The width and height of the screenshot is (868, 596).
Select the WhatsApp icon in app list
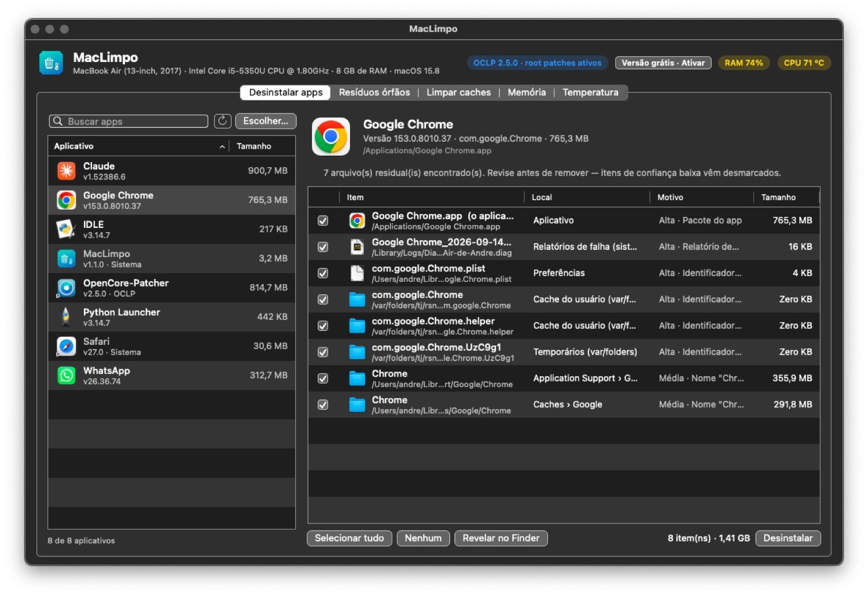pos(67,376)
